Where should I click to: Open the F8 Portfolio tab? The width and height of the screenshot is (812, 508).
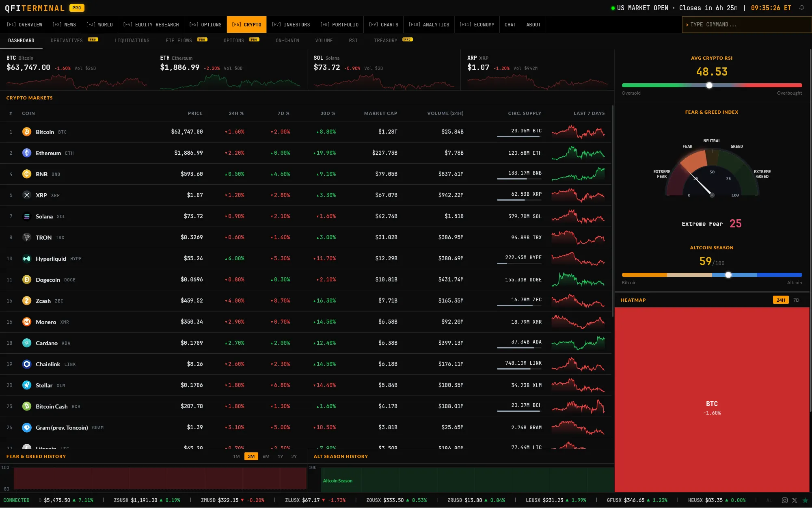339,25
